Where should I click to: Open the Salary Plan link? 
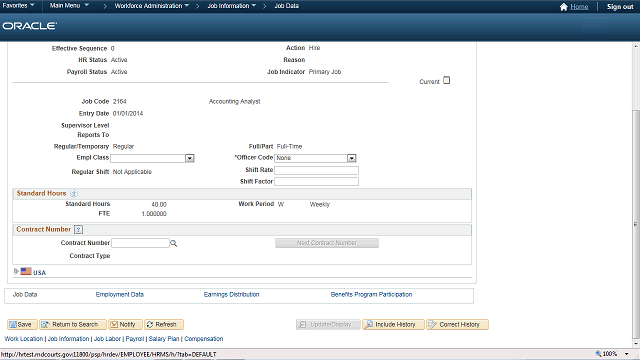[x=164, y=339]
